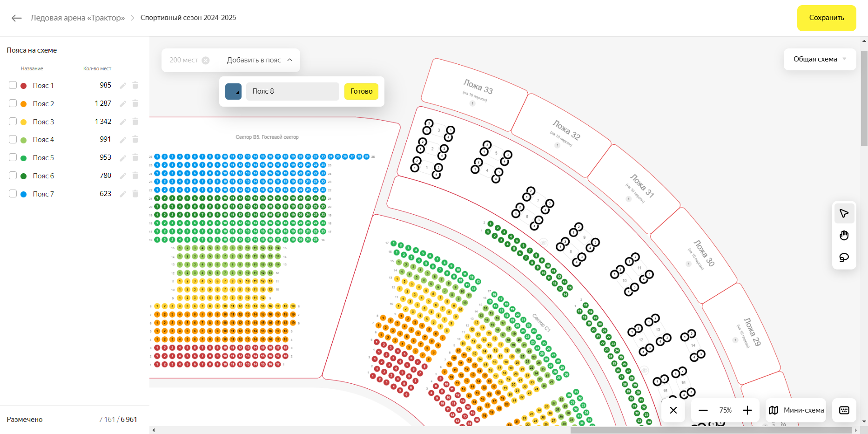Screen dimensions: 868x434
Task: Click the Сохранить button
Action: point(826,18)
